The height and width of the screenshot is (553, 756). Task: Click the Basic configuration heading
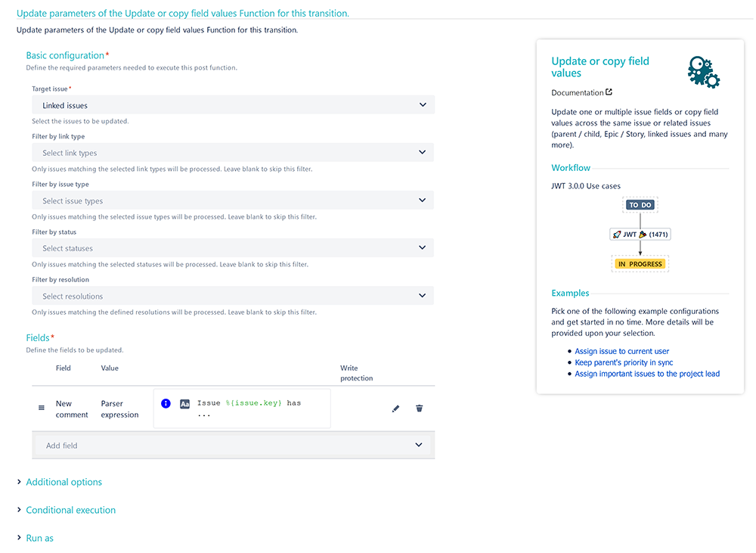65,55
